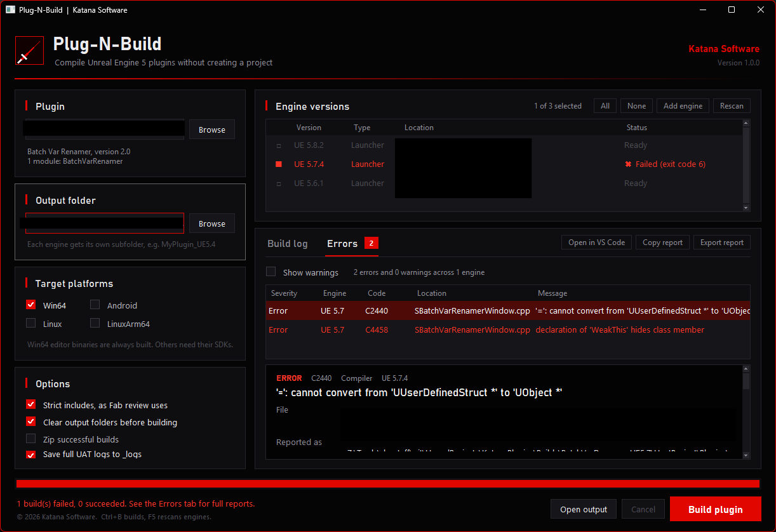The height and width of the screenshot is (532, 776).
Task: Enable the LinuxArm64 target platform
Action: pos(95,323)
